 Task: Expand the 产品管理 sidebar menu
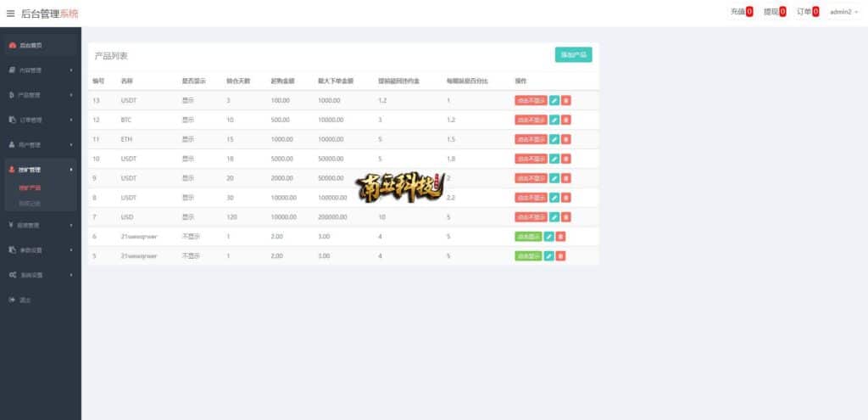coord(41,95)
